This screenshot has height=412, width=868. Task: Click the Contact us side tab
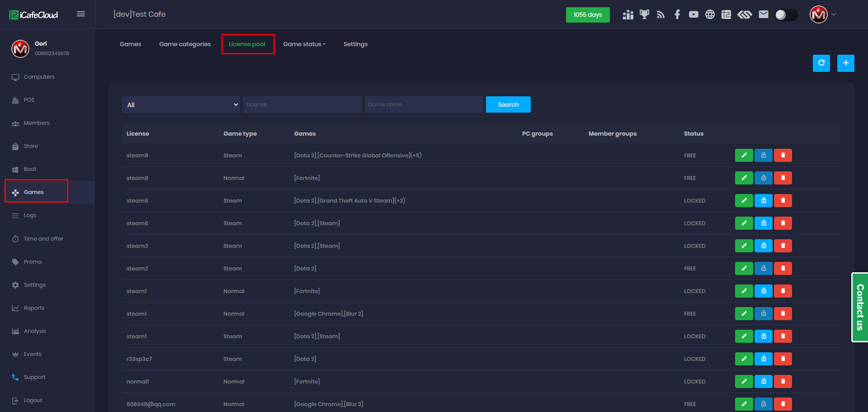[x=860, y=307]
